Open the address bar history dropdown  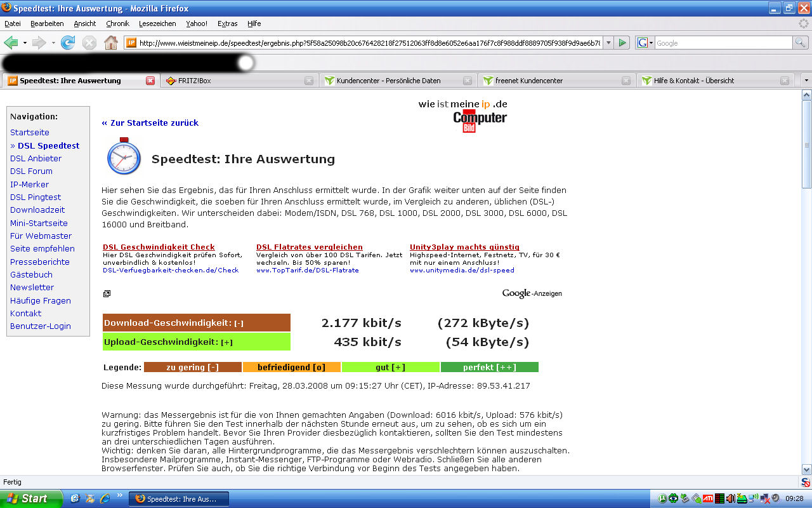(x=608, y=43)
